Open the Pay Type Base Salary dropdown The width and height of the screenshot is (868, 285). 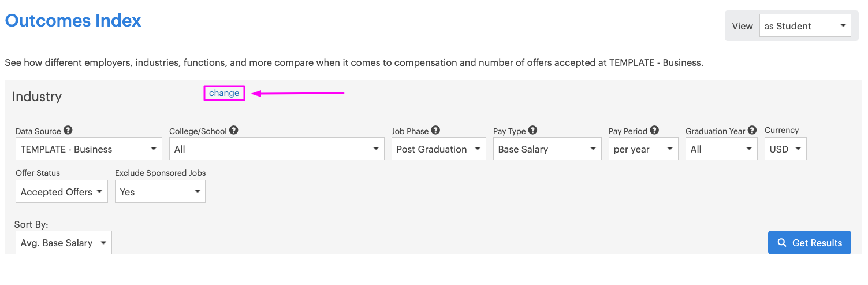[x=547, y=149]
